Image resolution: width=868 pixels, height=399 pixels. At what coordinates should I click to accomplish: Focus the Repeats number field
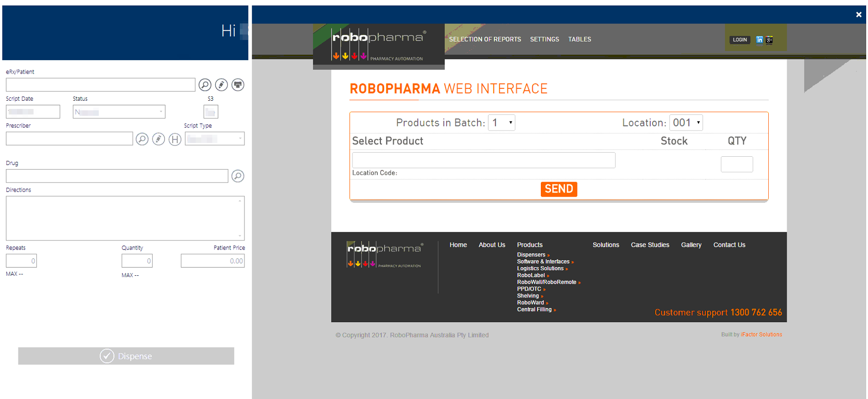[x=21, y=261]
